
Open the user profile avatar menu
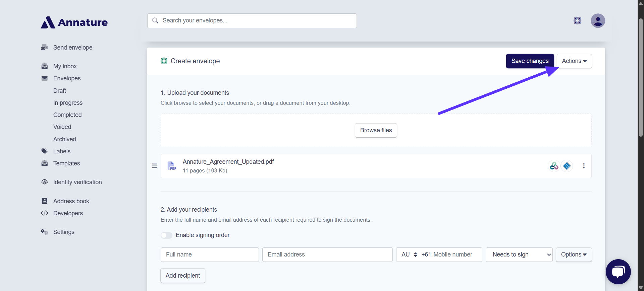598,21
